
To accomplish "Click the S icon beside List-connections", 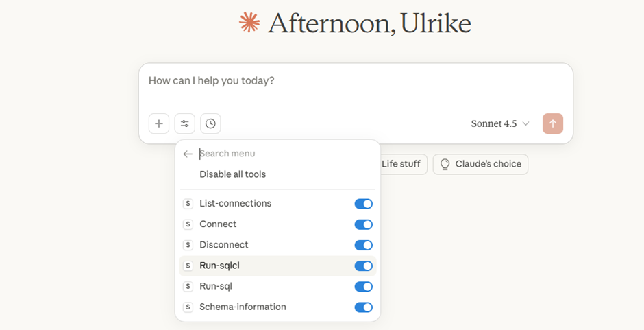I will tap(188, 204).
